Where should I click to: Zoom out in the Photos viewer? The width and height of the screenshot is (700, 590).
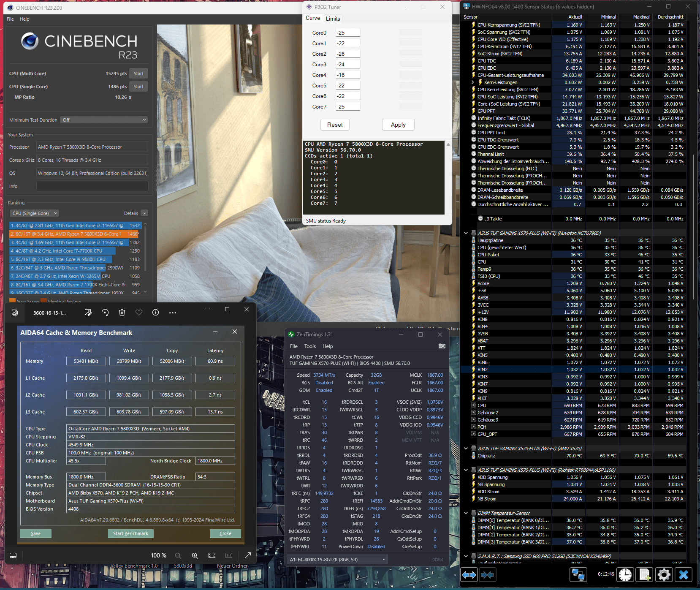(x=178, y=555)
